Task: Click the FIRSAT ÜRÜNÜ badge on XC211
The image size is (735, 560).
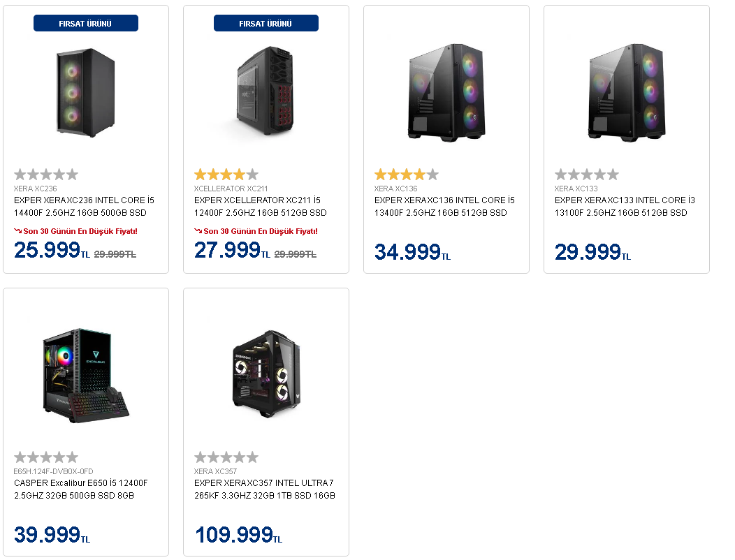Action: coord(266,24)
